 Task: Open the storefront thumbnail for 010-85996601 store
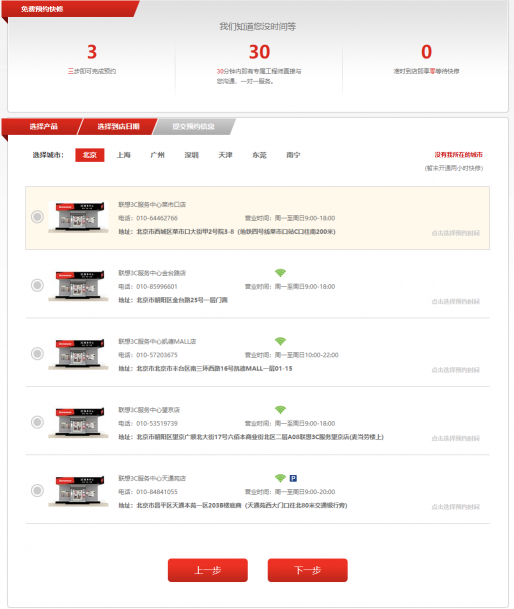[78, 285]
